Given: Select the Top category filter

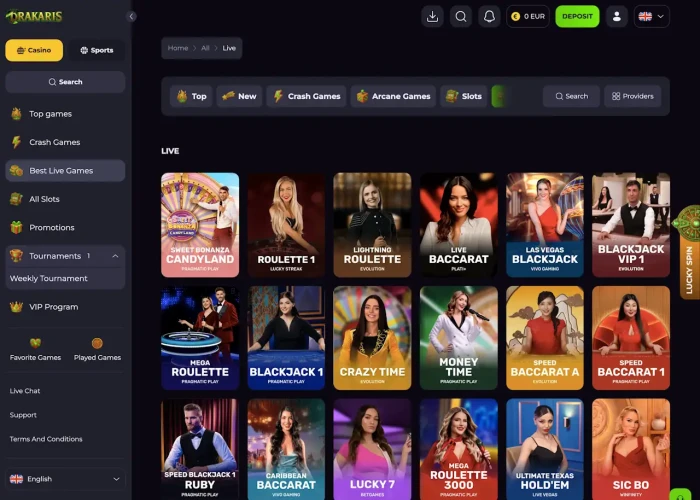Looking at the screenshot, I should (x=191, y=96).
